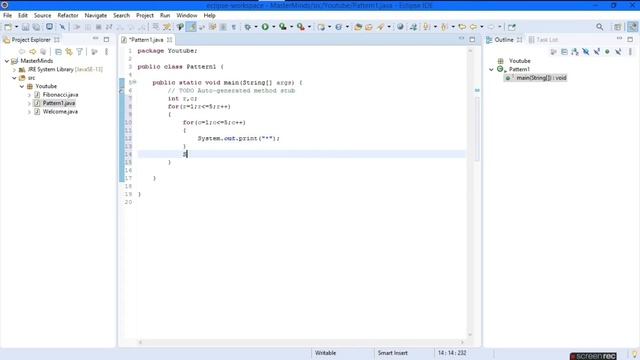640x360 pixels.
Task: Open the Run menu
Action: pos(165,16)
